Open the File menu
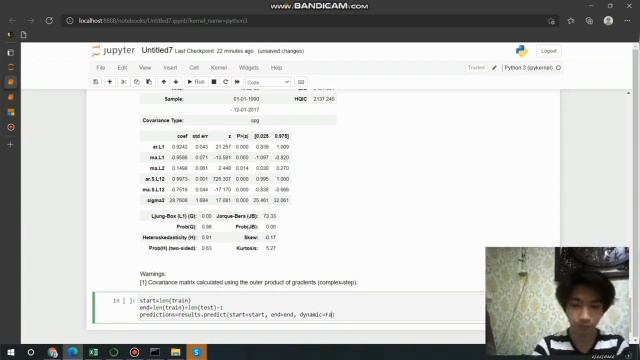Image resolution: width=640 pixels, height=360 pixels. click(101, 68)
